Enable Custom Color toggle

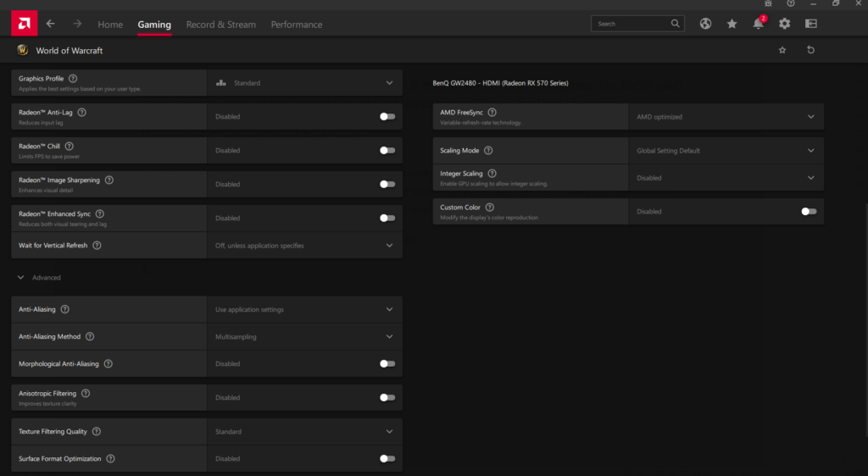click(x=809, y=211)
